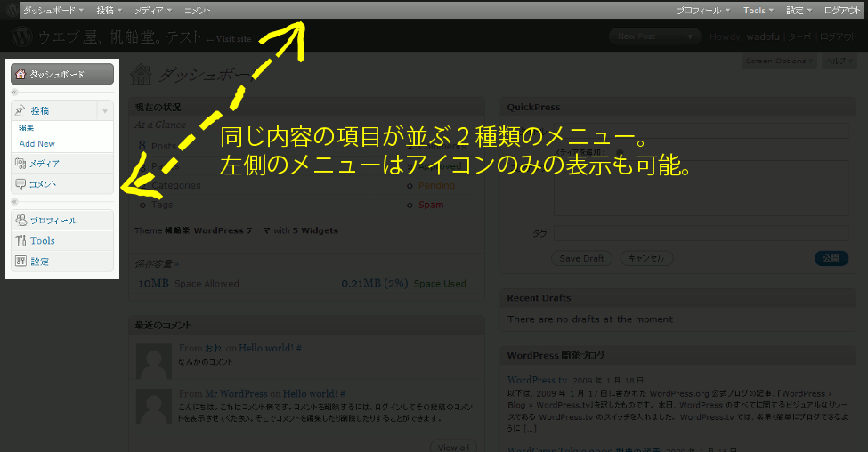Click the 設定 settings icon in the sidebar
The image size is (868, 452).
tap(20, 262)
